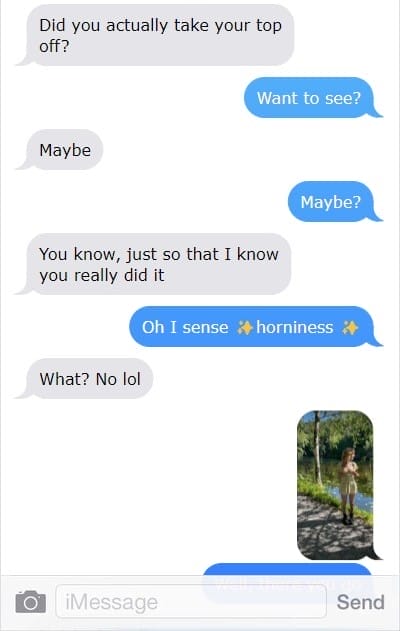Click the word "horniness" in the blue bubble
Viewport: 400px width, 631px height.
[x=295, y=327]
